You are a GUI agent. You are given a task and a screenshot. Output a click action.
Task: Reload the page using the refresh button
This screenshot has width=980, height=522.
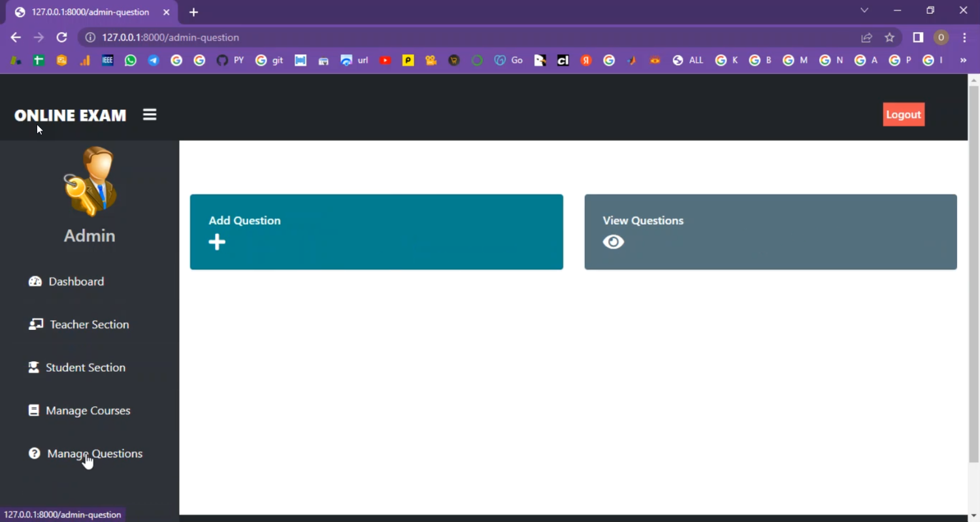coord(61,38)
